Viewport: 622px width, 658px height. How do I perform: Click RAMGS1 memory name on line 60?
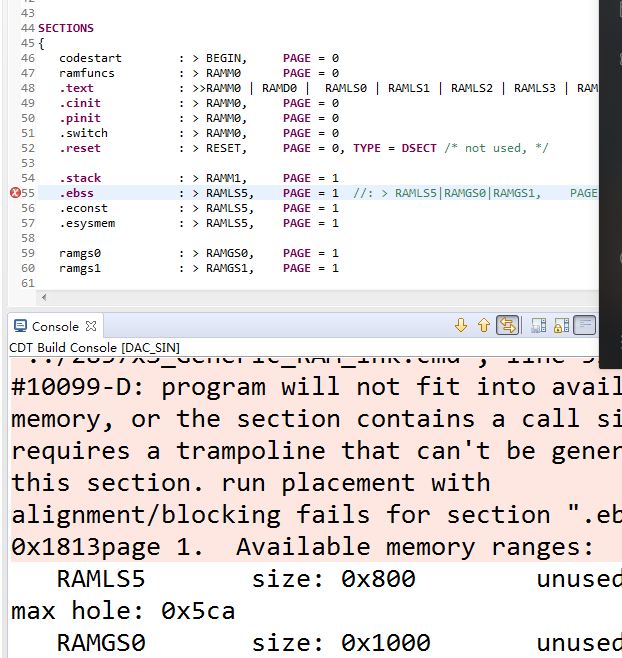[230, 268]
